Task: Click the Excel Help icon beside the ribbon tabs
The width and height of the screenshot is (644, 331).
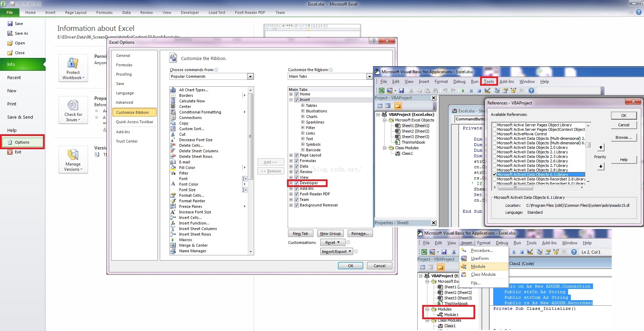Action: [x=639, y=12]
